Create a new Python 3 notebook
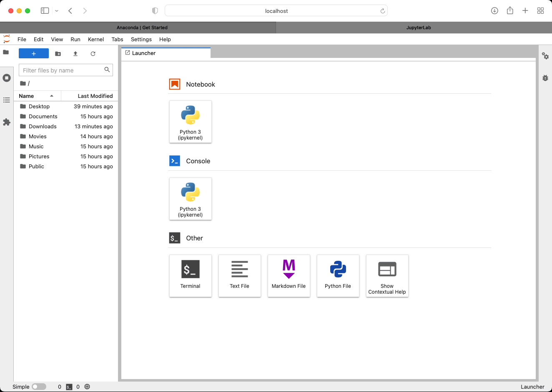Viewport: 552px width, 392px height. click(190, 122)
